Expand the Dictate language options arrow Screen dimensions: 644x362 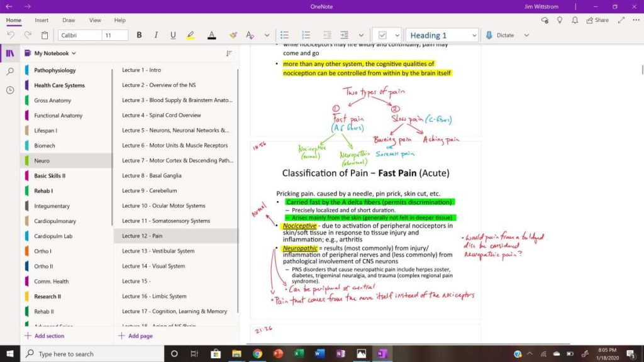[526, 35]
